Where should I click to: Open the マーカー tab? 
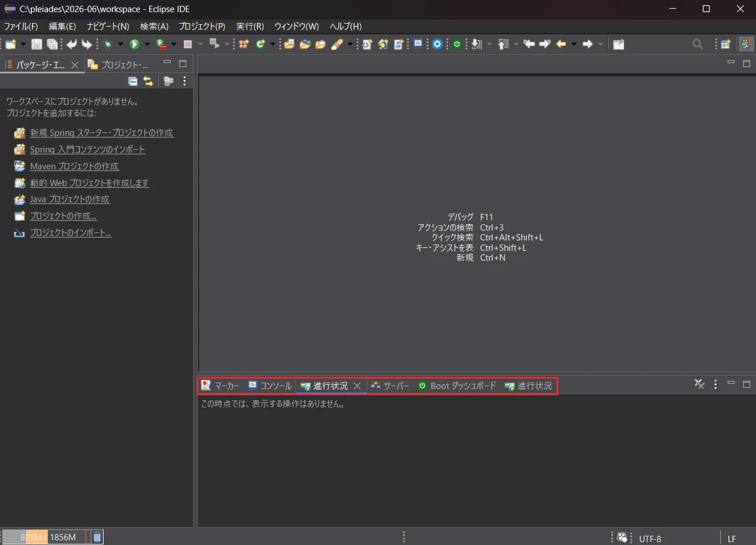coord(220,385)
